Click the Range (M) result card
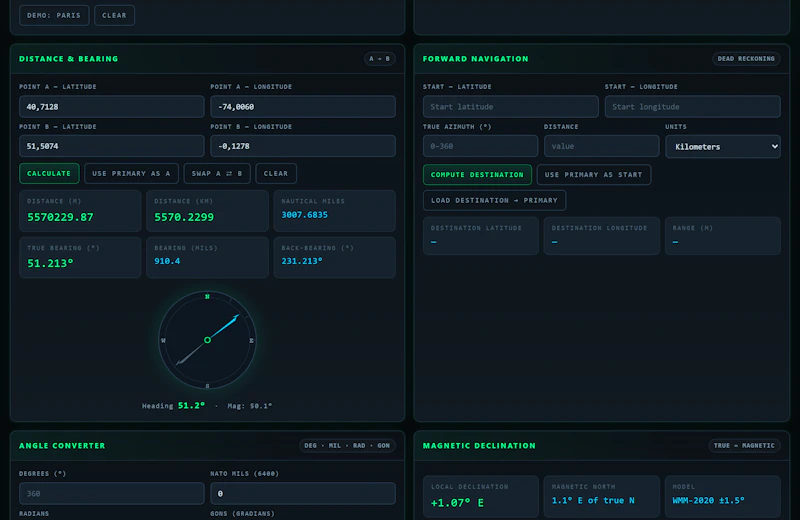Image resolution: width=800 pixels, height=520 pixels. [x=723, y=236]
